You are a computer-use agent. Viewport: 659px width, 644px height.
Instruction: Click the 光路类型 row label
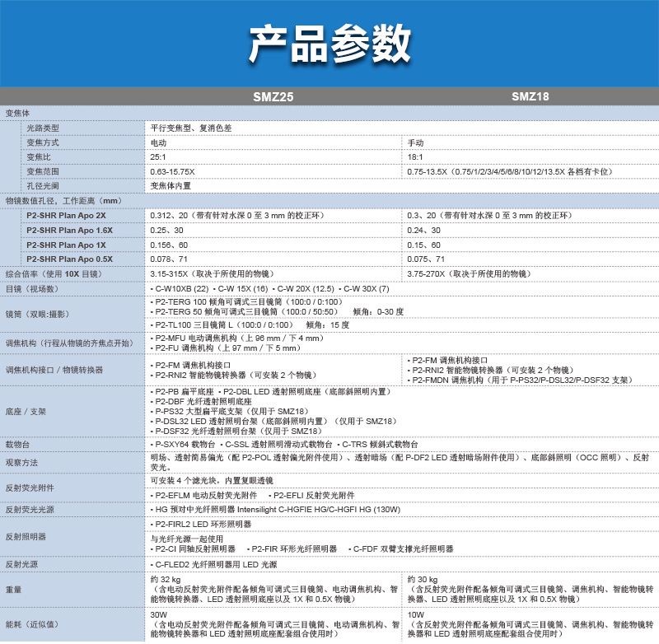click(43, 128)
